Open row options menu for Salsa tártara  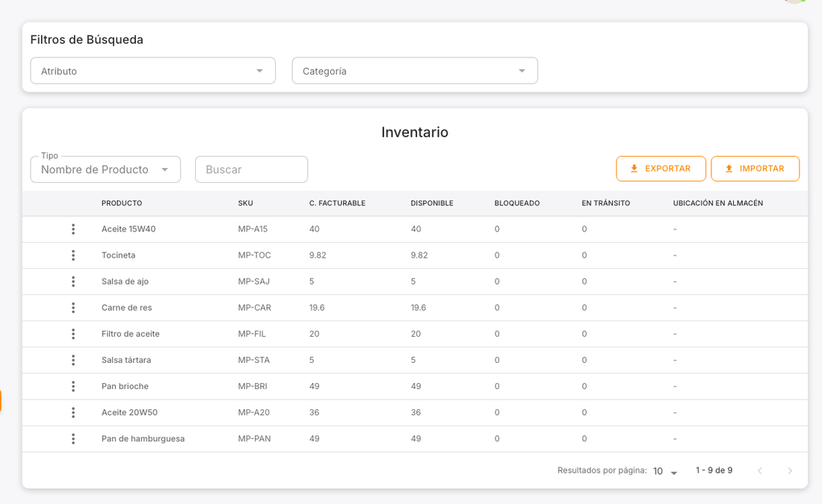(x=73, y=360)
